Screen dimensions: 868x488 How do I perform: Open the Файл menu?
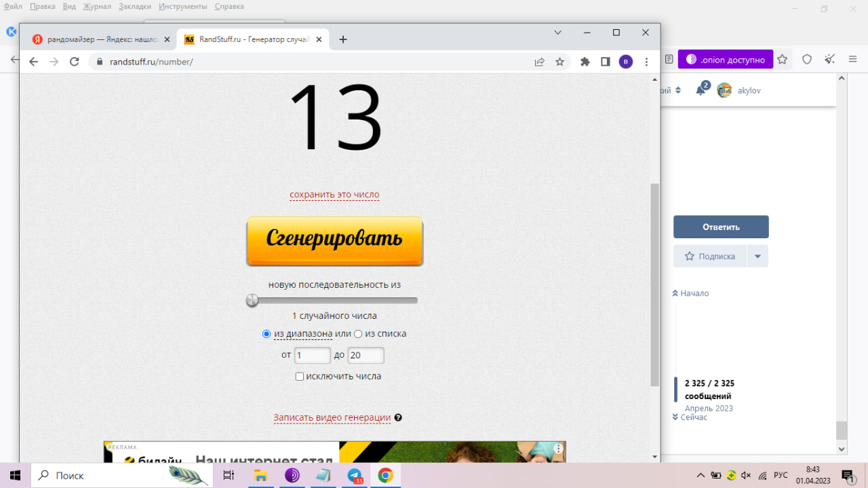(x=13, y=7)
